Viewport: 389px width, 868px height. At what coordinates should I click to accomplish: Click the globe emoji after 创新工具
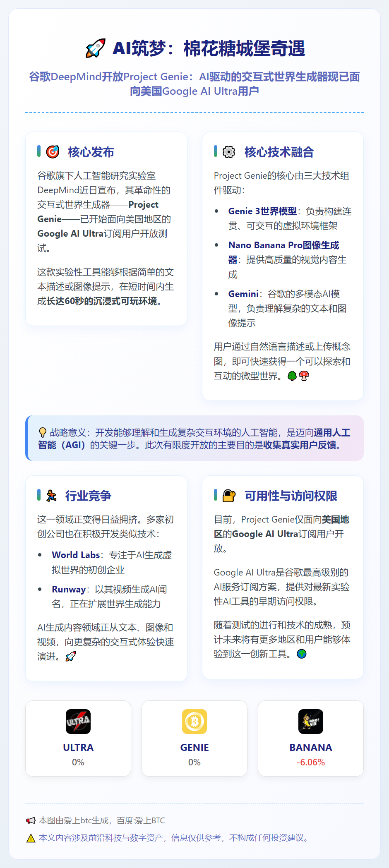click(302, 654)
